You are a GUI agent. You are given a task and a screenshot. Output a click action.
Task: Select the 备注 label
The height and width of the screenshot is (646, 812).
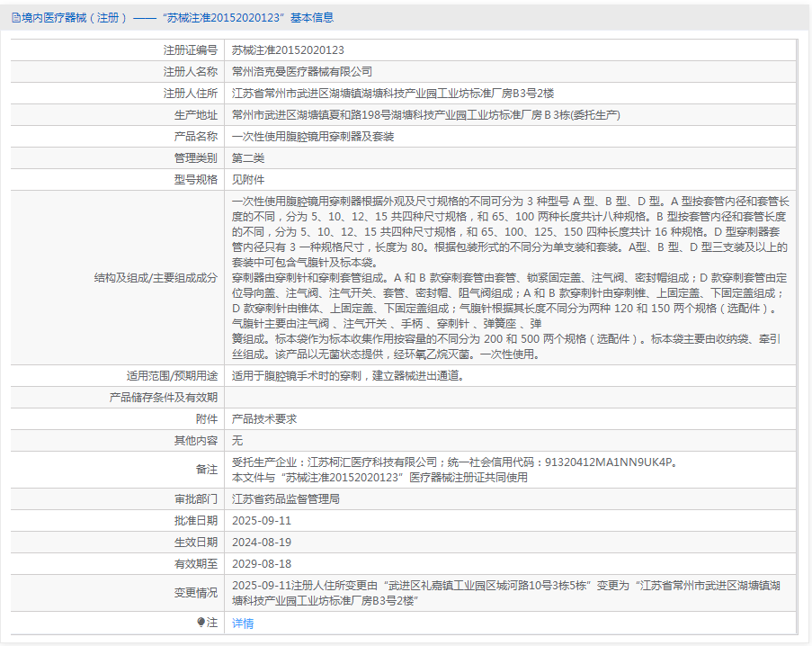click(x=207, y=470)
